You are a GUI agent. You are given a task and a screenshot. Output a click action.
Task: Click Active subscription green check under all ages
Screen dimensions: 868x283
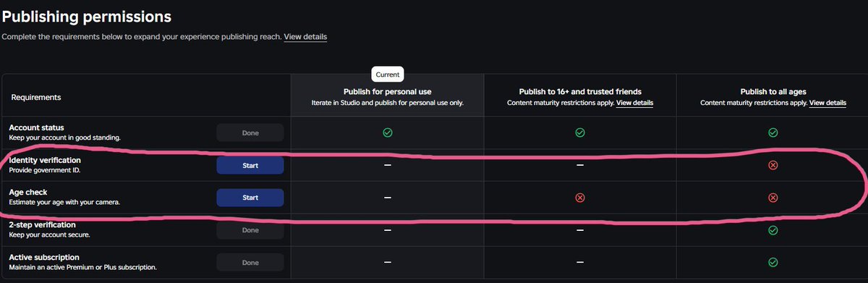tap(773, 262)
